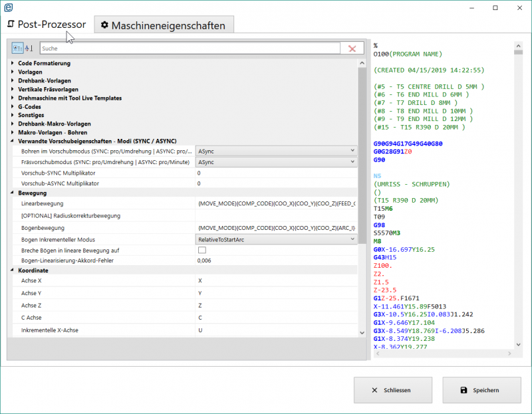Expand the Code Formatierung category

pos(13,64)
